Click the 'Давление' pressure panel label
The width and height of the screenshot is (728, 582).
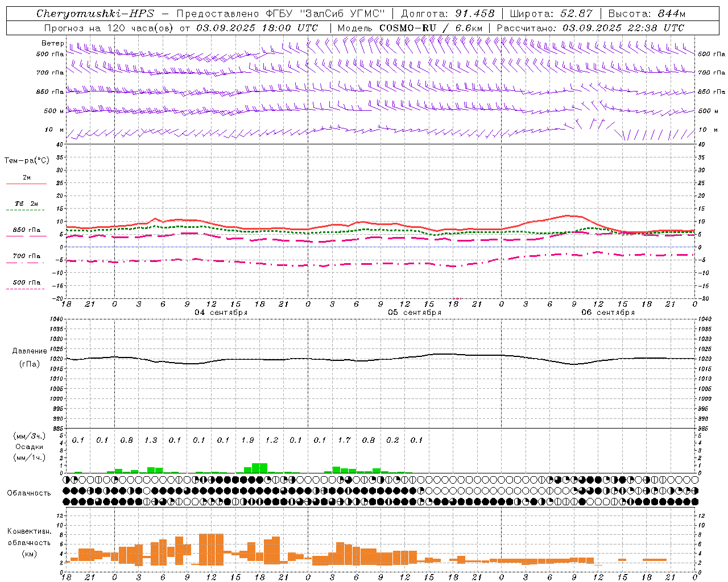(x=30, y=351)
